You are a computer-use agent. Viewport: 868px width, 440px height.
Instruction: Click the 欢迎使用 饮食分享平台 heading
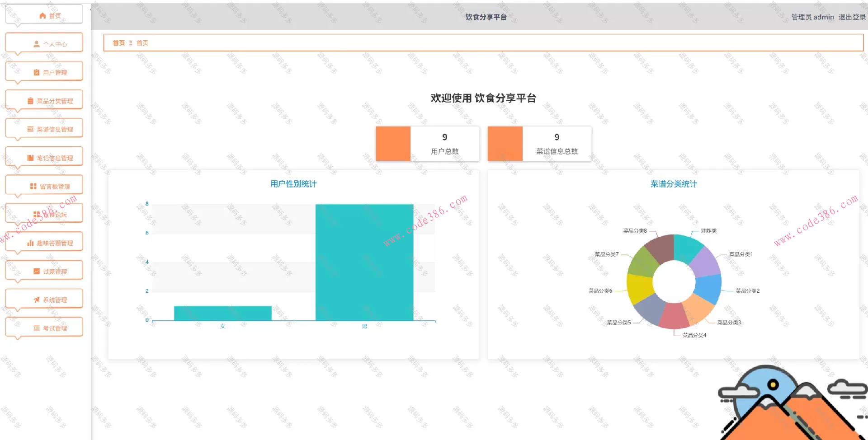click(x=483, y=98)
